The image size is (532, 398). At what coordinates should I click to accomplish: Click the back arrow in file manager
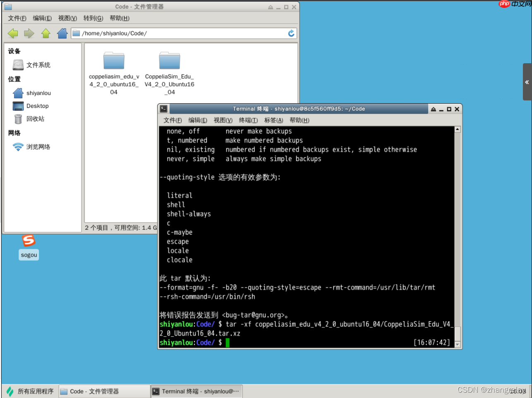click(x=13, y=33)
